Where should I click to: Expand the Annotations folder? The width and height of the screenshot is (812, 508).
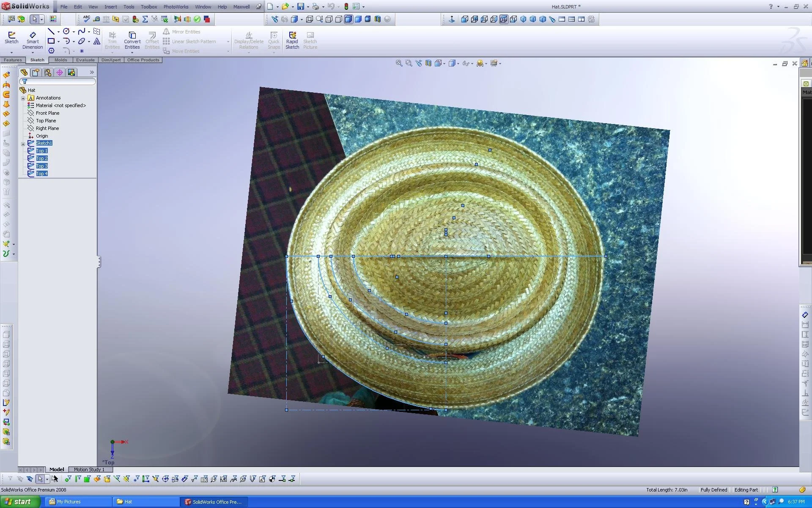coord(23,98)
